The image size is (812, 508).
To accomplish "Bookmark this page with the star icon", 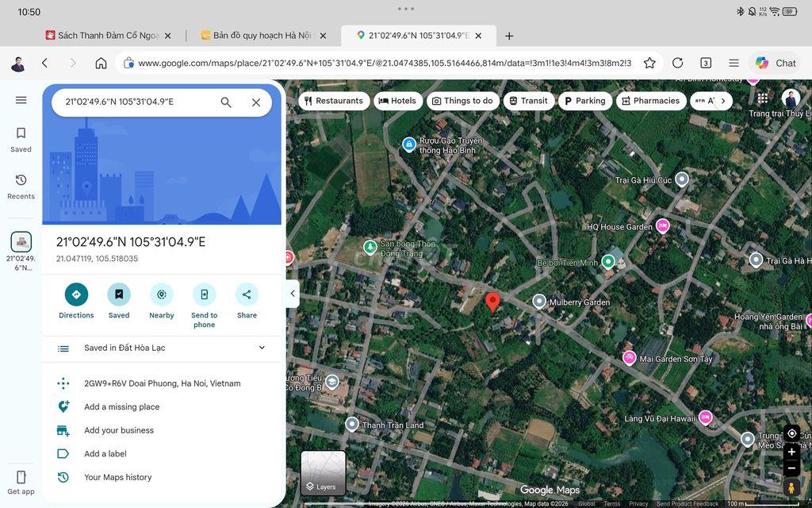I will pos(649,63).
